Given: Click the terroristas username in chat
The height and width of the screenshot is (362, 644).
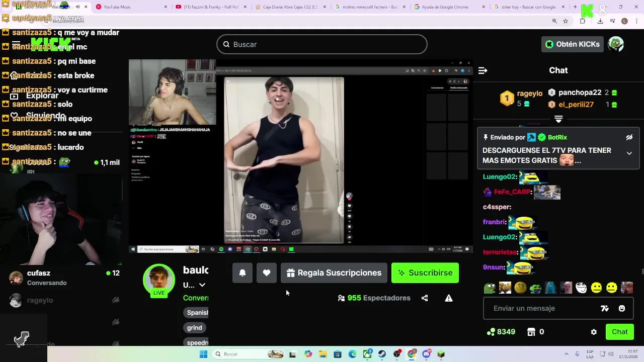Looking at the screenshot, I should click(x=500, y=252).
